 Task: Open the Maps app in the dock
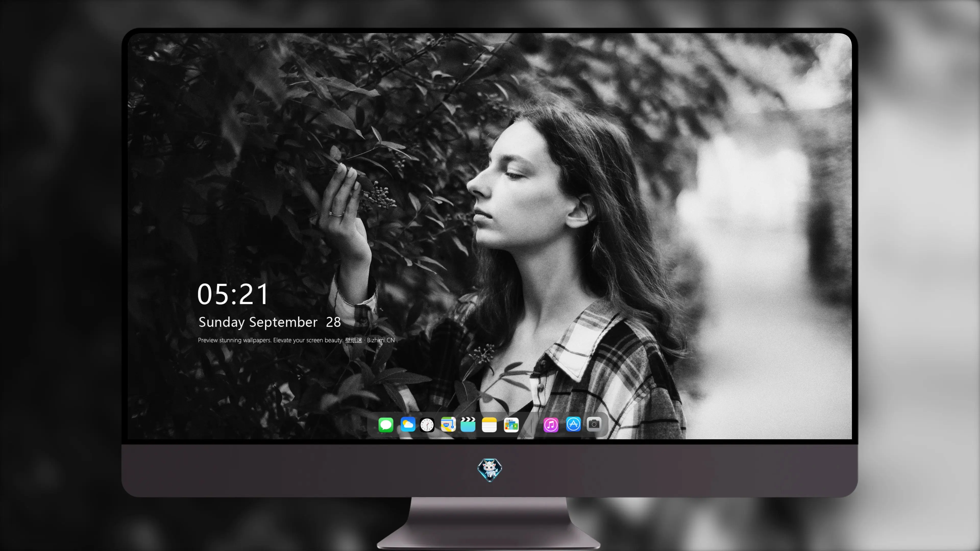click(448, 424)
